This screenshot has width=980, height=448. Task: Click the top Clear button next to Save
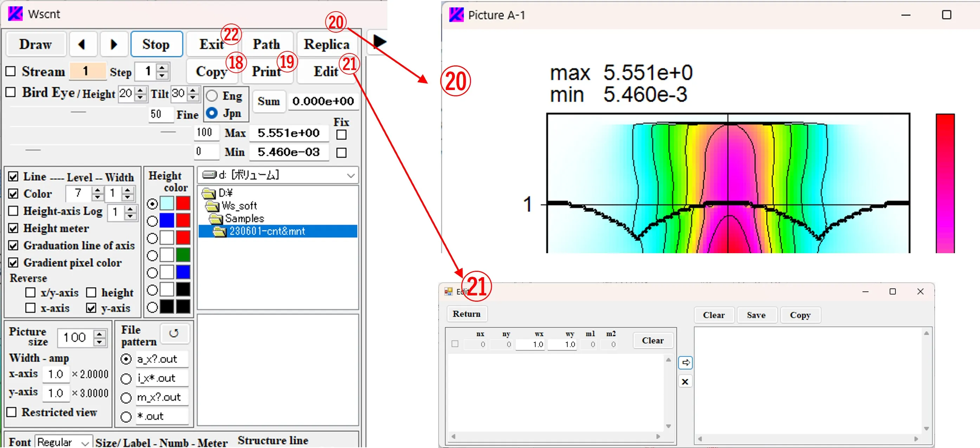click(x=714, y=315)
